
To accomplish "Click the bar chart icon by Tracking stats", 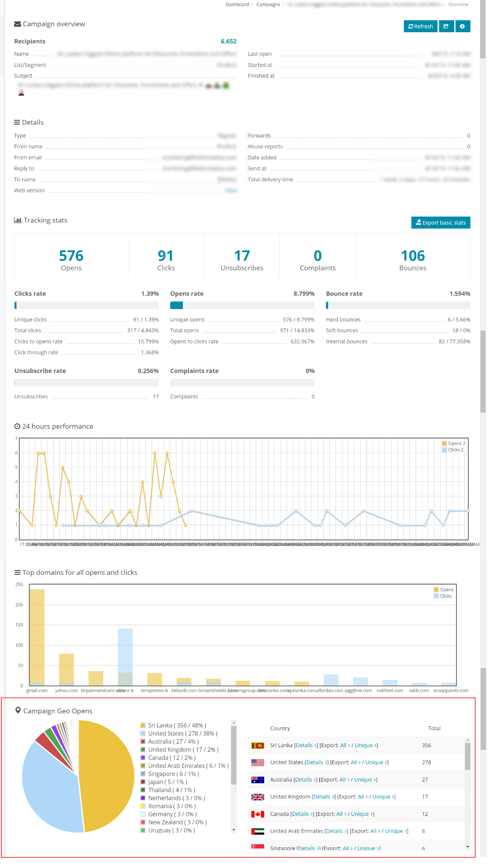I will pos(18,220).
